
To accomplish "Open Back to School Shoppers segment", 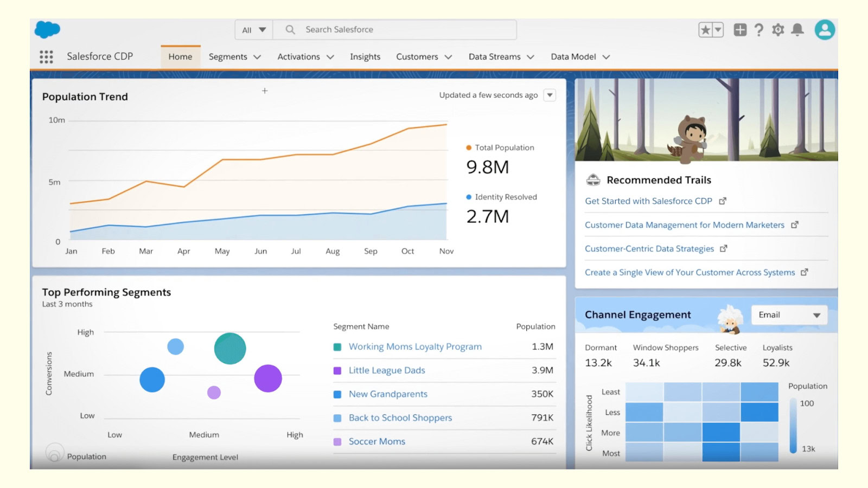I will (400, 418).
